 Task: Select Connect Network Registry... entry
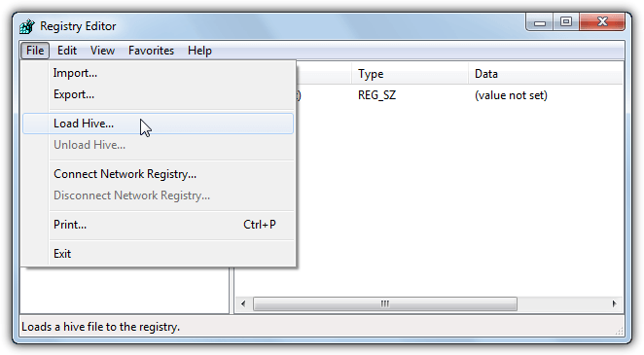pyautogui.click(x=159, y=174)
